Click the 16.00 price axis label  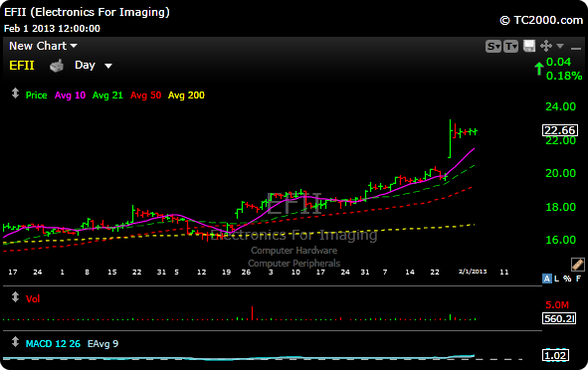(x=560, y=240)
